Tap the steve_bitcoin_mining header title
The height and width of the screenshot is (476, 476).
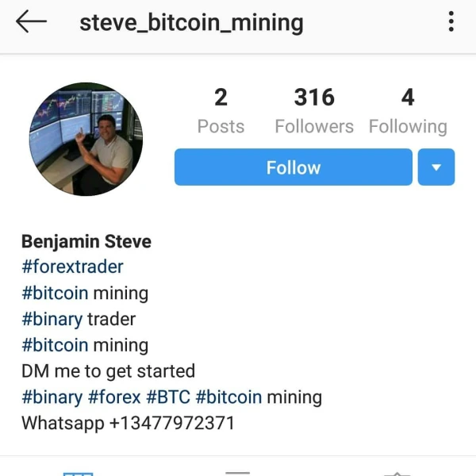click(191, 23)
